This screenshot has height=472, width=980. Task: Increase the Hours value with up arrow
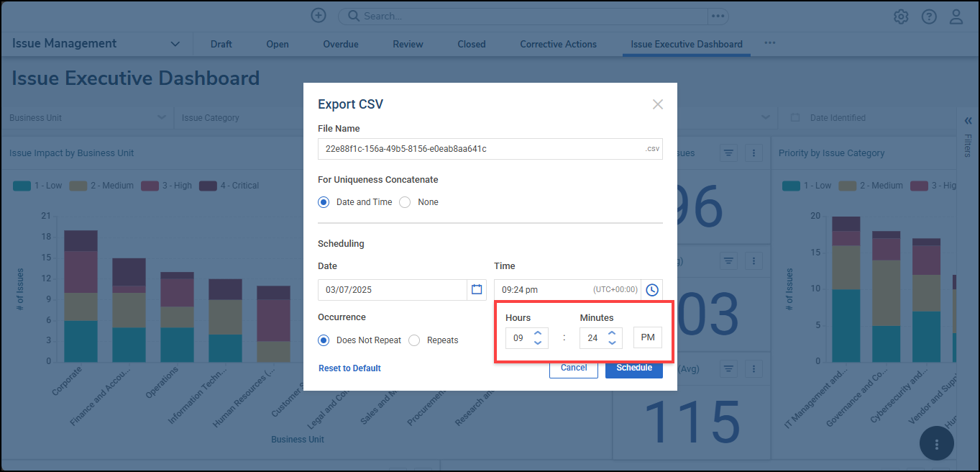pos(538,332)
